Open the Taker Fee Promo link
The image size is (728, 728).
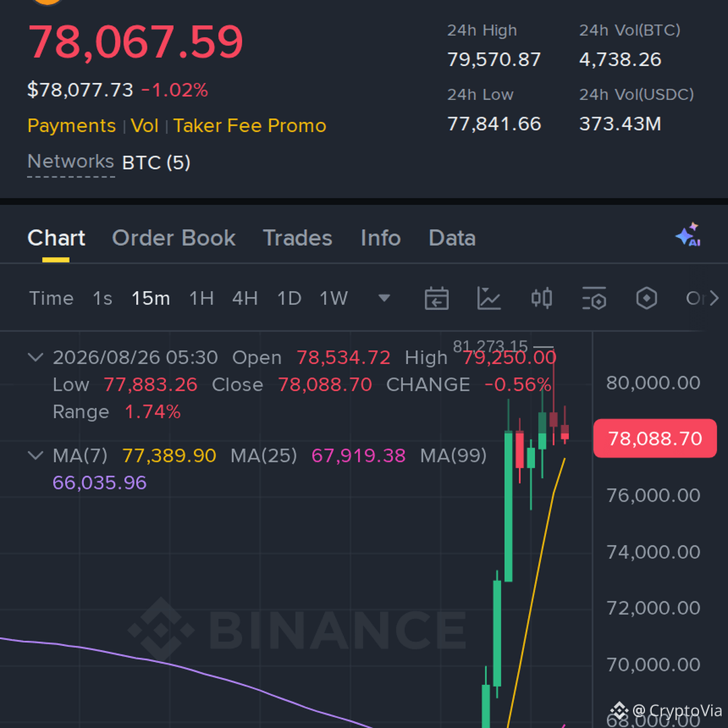coord(250,126)
